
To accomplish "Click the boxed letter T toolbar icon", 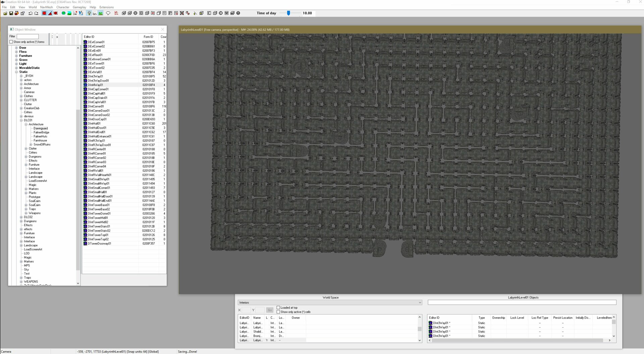I will (x=124, y=13).
